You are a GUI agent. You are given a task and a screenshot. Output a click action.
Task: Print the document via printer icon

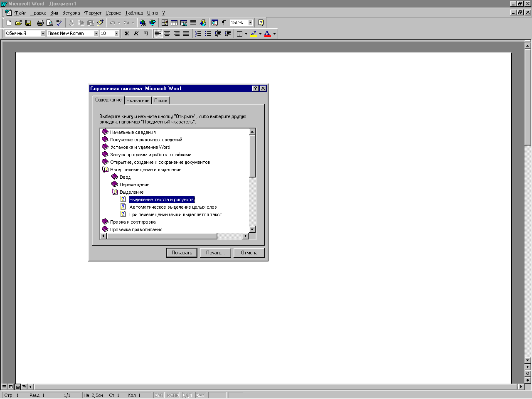click(x=40, y=23)
